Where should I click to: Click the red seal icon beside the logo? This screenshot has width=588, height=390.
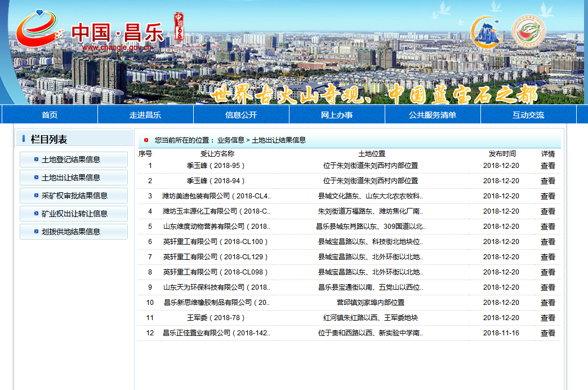pos(179,26)
